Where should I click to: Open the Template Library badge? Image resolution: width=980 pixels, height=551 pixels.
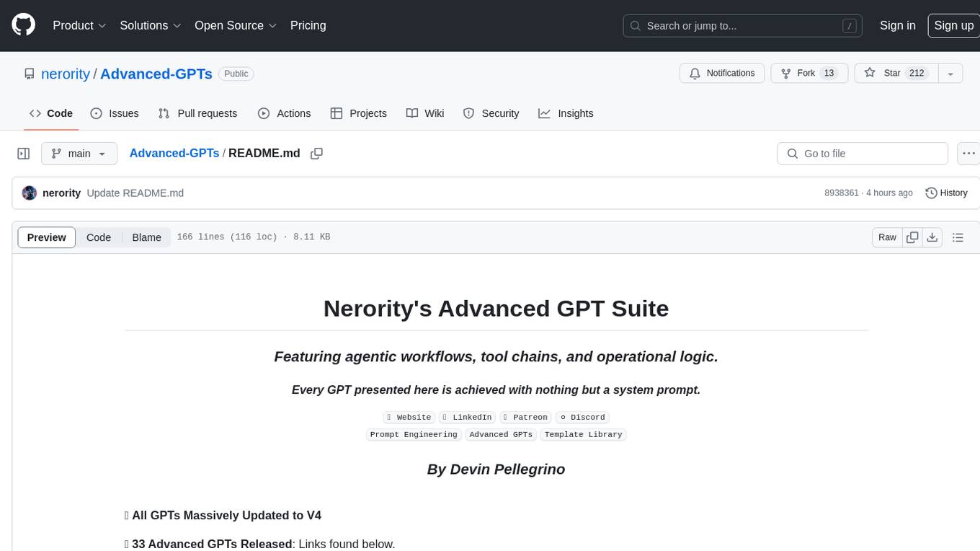click(x=583, y=434)
